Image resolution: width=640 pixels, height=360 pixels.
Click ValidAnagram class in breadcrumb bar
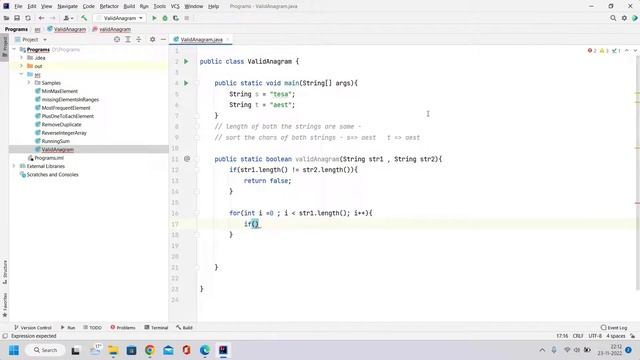(67, 29)
